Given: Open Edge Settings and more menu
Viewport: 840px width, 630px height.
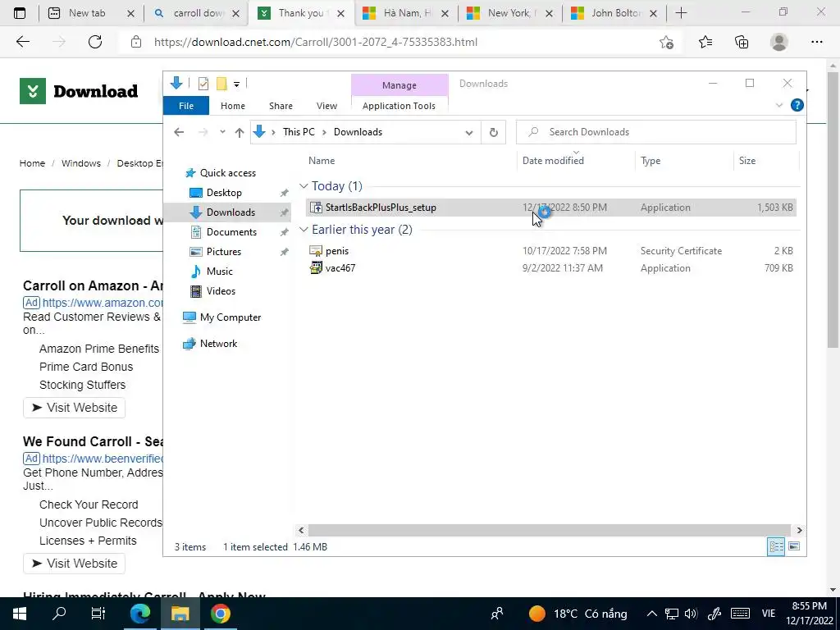Looking at the screenshot, I should click(x=816, y=42).
